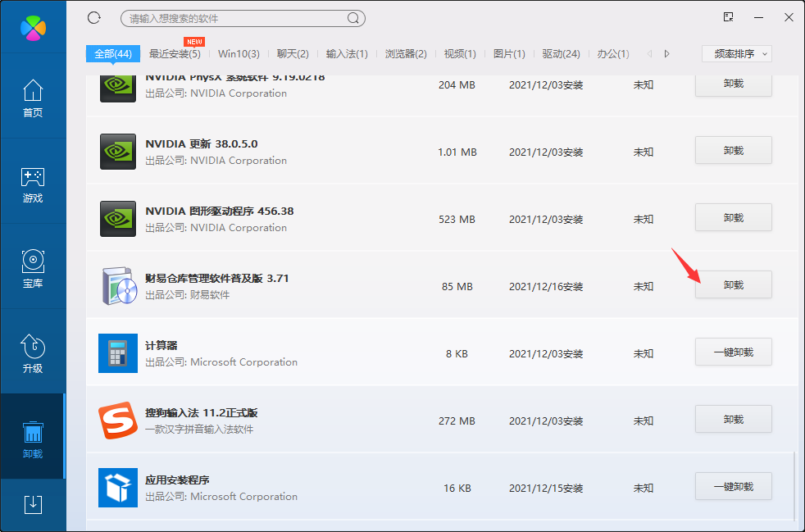Click the name 财易仓库管理软件普及版 3.71
The width and height of the screenshot is (805, 532).
coord(217,279)
